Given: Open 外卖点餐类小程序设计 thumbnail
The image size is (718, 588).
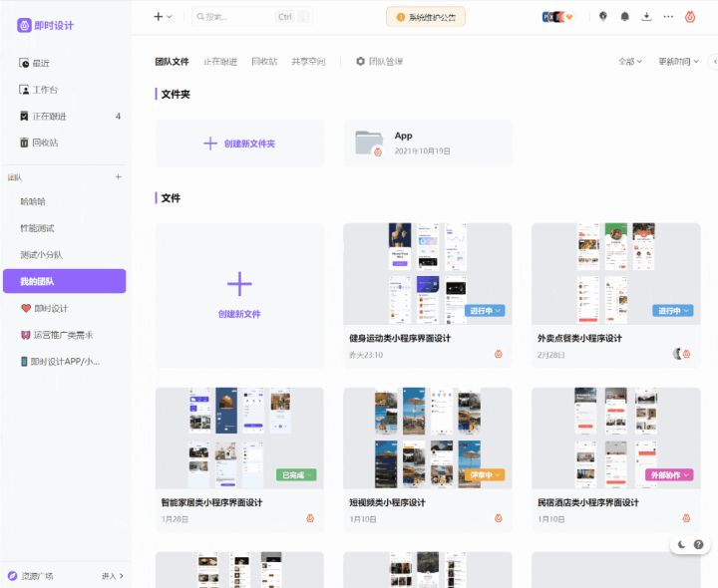Looking at the screenshot, I should (616, 274).
